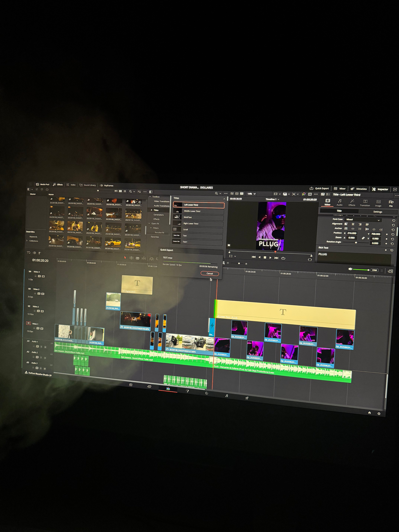Open the Audio tab in Inspector
399x532 pixels.
tap(339, 203)
